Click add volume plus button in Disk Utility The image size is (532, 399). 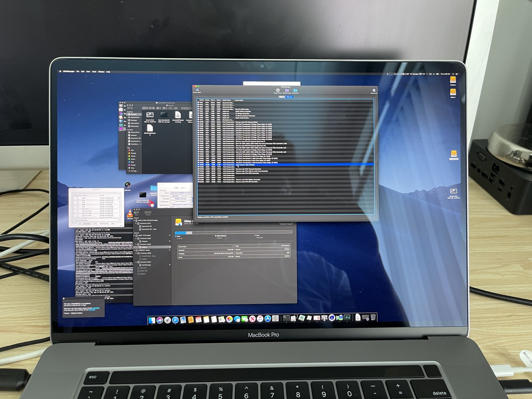point(146,212)
